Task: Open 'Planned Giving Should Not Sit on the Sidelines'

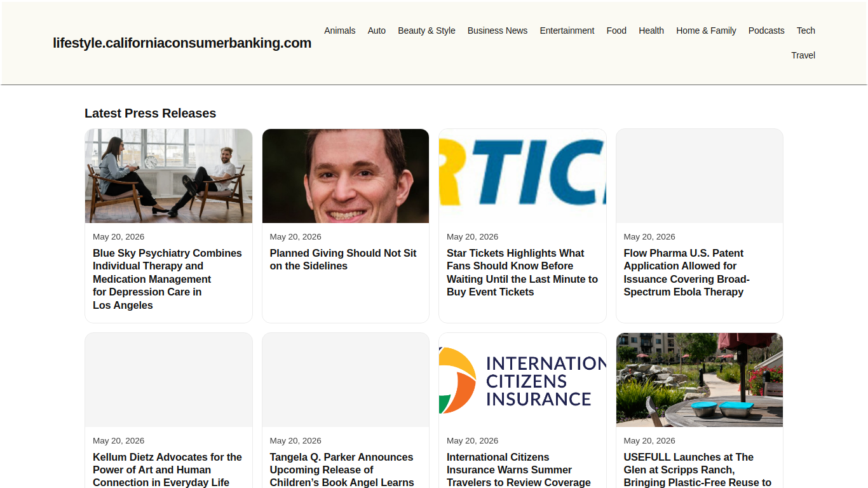Action: pyautogui.click(x=343, y=259)
